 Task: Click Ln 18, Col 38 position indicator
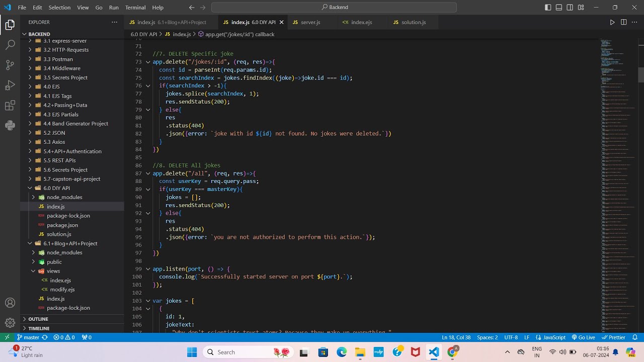click(456, 337)
